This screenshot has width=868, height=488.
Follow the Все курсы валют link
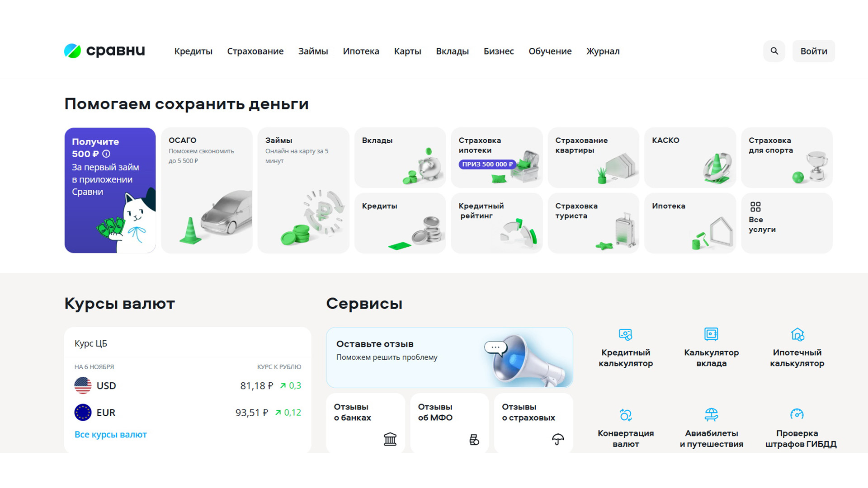(110, 435)
